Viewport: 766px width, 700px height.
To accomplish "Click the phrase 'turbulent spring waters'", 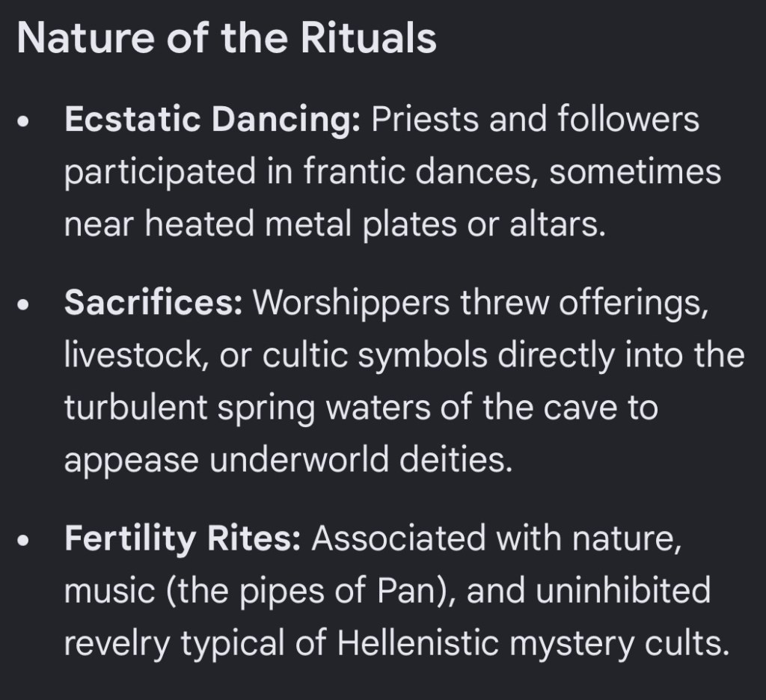I will (247, 408).
